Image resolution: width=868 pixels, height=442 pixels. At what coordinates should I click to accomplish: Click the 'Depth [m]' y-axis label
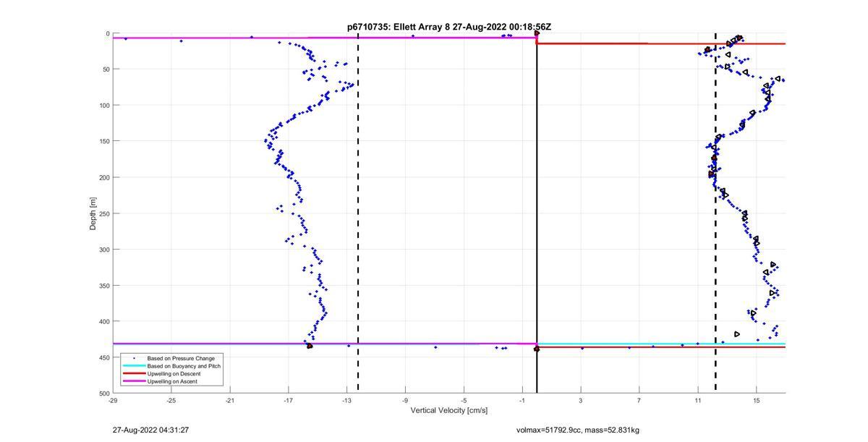click(93, 213)
